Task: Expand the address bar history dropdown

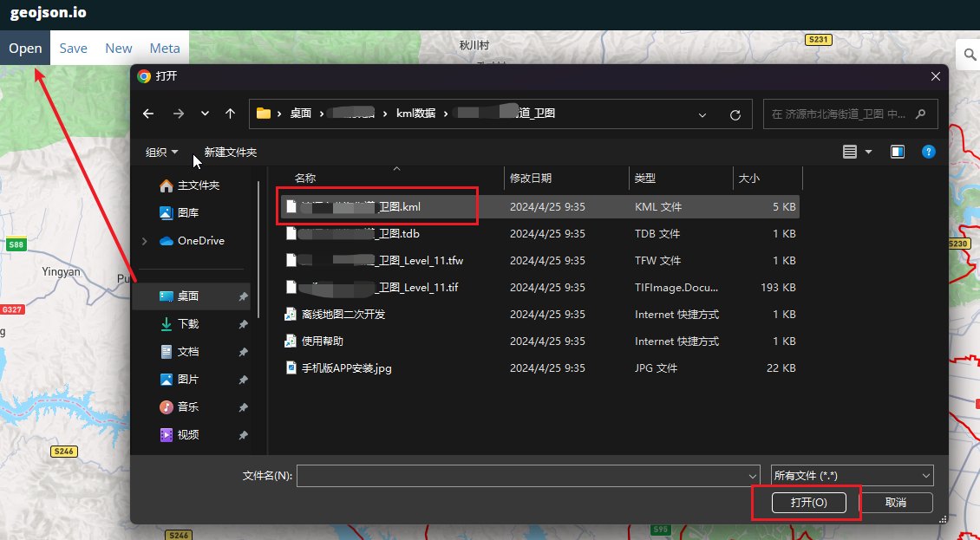Action: (x=702, y=115)
